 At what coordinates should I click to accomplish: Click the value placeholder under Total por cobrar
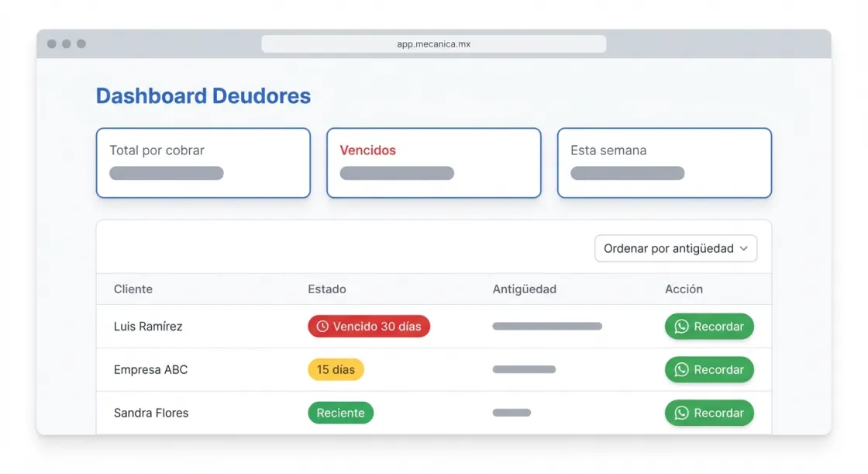(x=166, y=174)
